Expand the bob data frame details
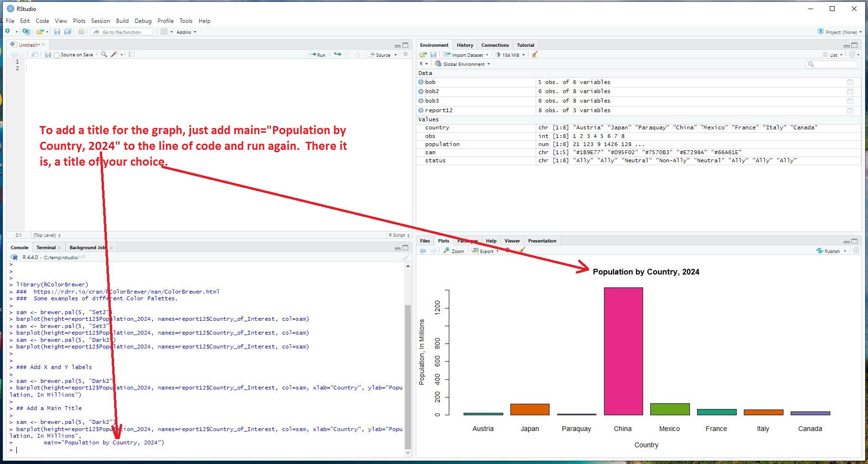868x464 pixels. pos(421,82)
